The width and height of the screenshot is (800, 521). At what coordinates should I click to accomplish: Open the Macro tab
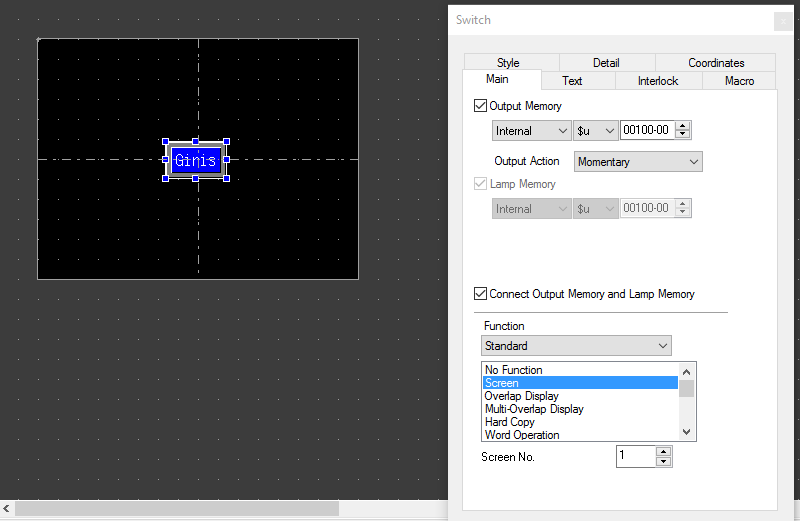(x=740, y=81)
